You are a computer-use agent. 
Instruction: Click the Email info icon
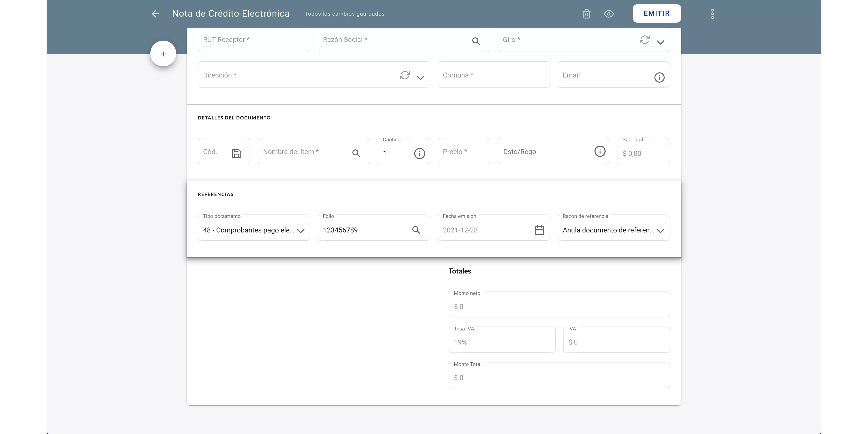tap(659, 77)
